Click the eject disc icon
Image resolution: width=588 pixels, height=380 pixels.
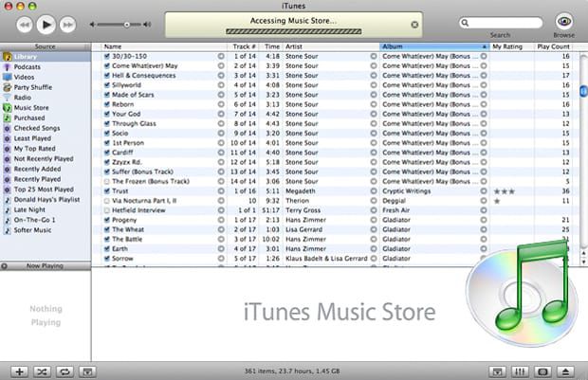[565, 371]
